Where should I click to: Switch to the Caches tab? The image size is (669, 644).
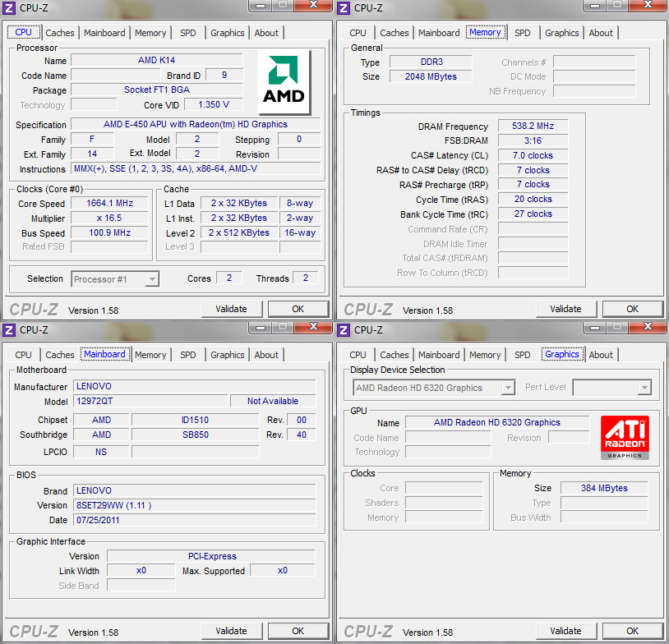59,33
